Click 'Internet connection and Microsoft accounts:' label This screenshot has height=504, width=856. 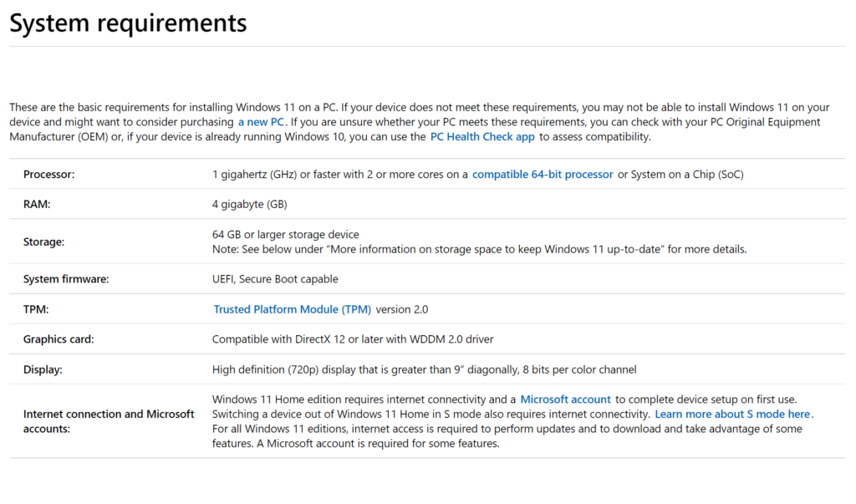click(109, 421)
